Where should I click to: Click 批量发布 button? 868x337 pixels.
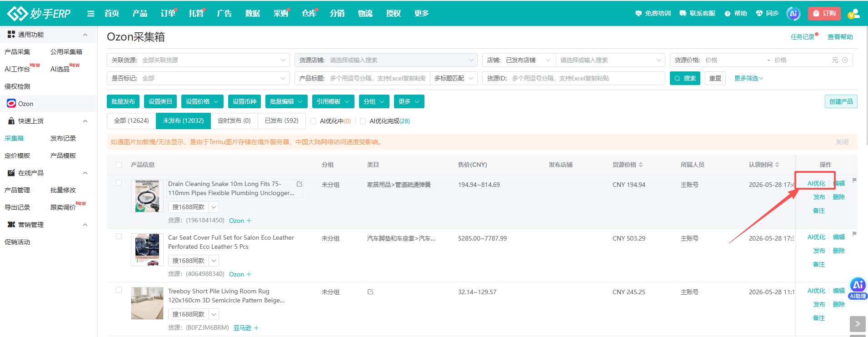coord(123,101)
